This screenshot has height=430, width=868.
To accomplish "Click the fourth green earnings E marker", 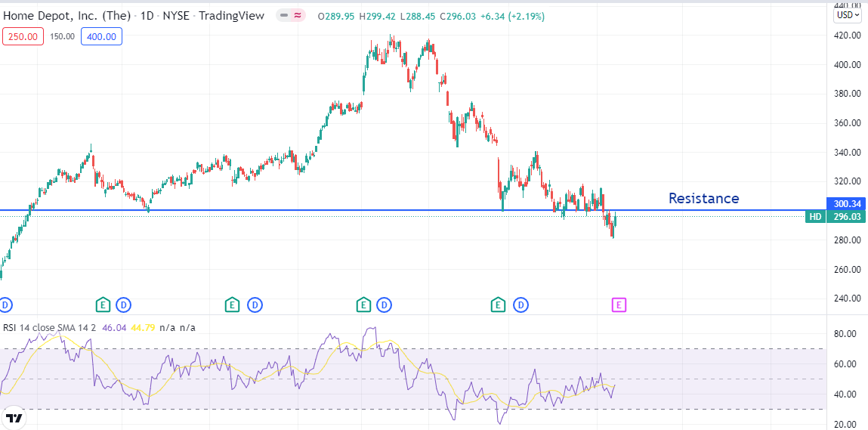I will coord(498,305).
